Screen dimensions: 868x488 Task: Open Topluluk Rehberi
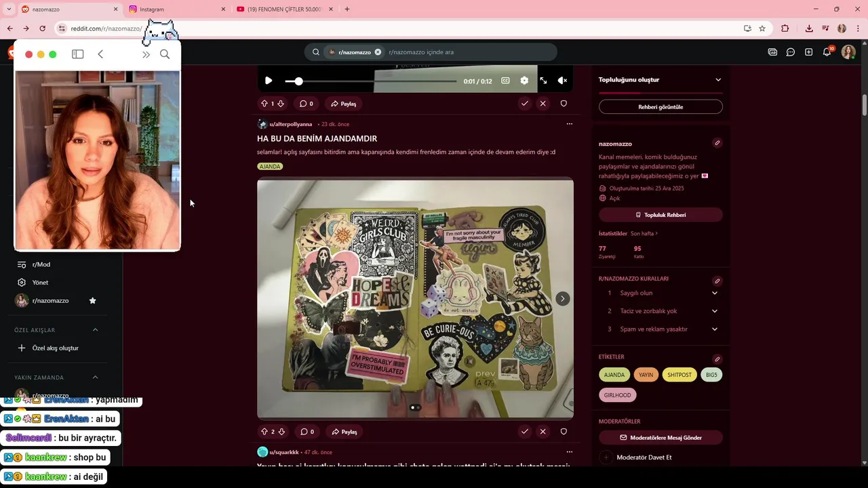660,215
